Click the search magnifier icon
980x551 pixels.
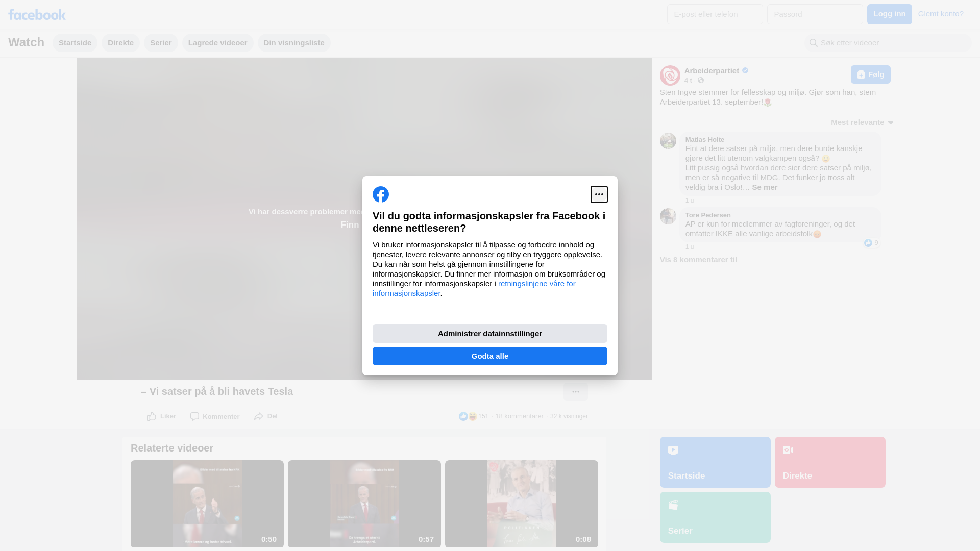click(x=814, y=43)
